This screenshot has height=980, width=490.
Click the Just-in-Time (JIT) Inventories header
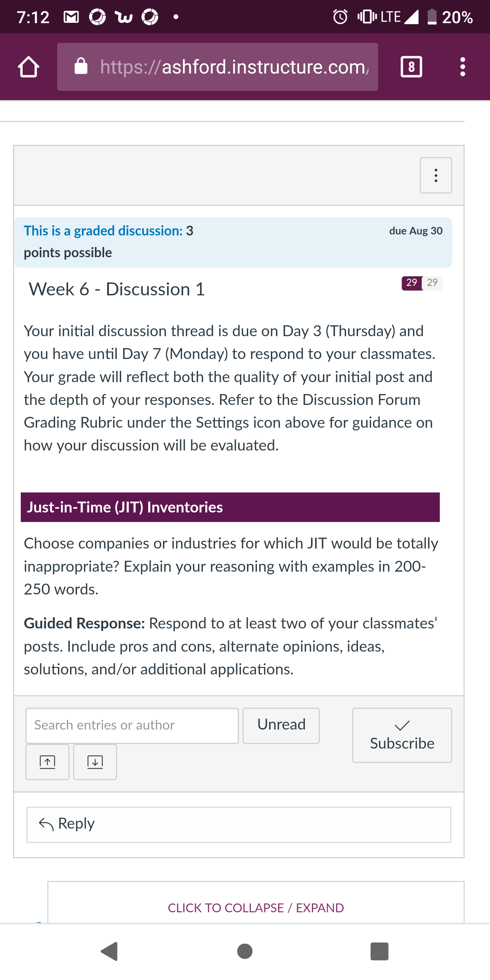click(230, 507)
